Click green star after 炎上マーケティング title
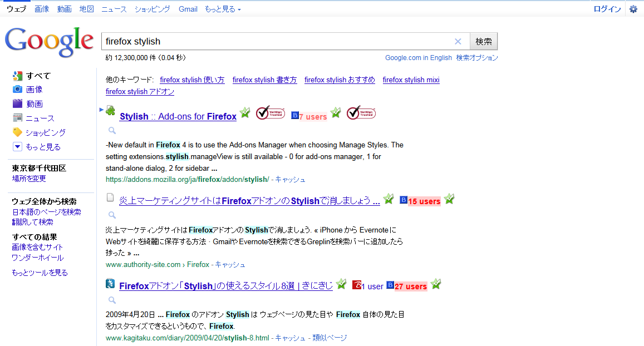The image size is (644, 346). point(389,199)
